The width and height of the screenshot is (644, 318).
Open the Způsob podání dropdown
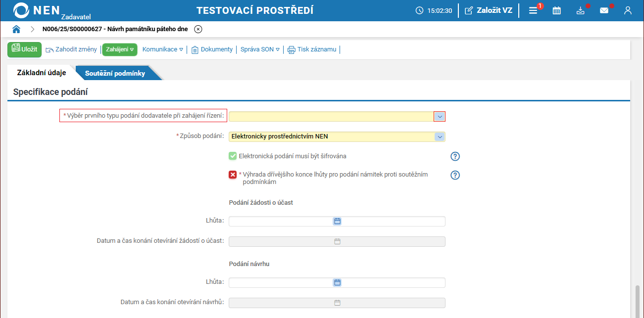point(440,136)
